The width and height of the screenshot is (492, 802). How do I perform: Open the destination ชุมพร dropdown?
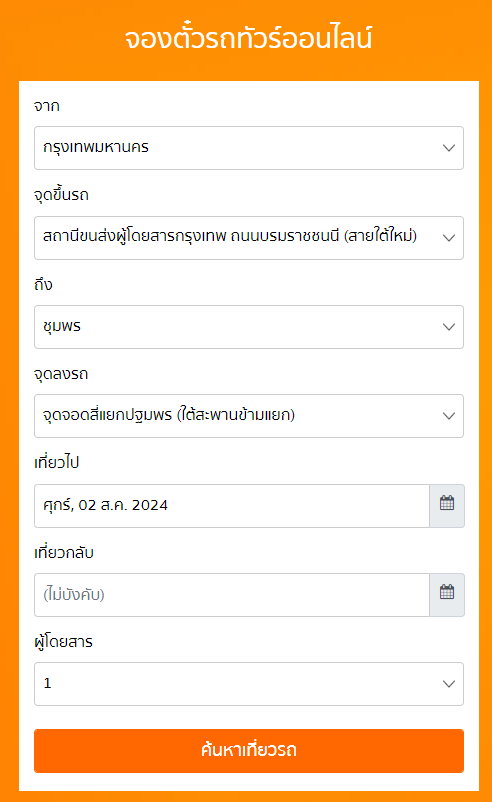pos(249,327)
